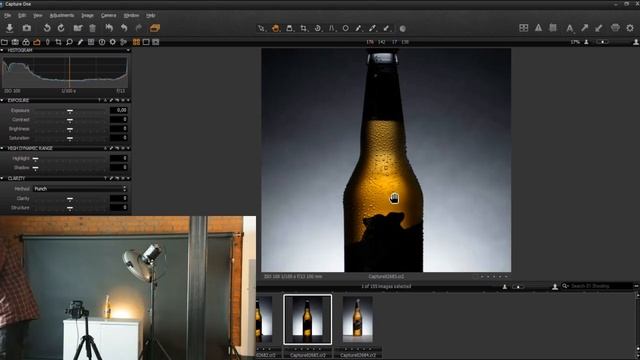Collapse the Histogram panel
Viewport: 640px width, 360px height.
pyautogui.click(x=2, y=50)
